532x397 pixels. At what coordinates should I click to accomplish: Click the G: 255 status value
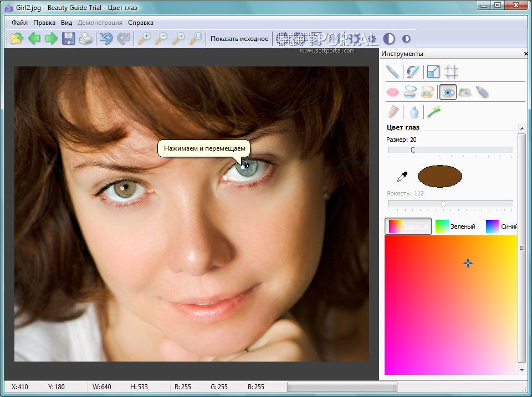(x=219, y=387)
